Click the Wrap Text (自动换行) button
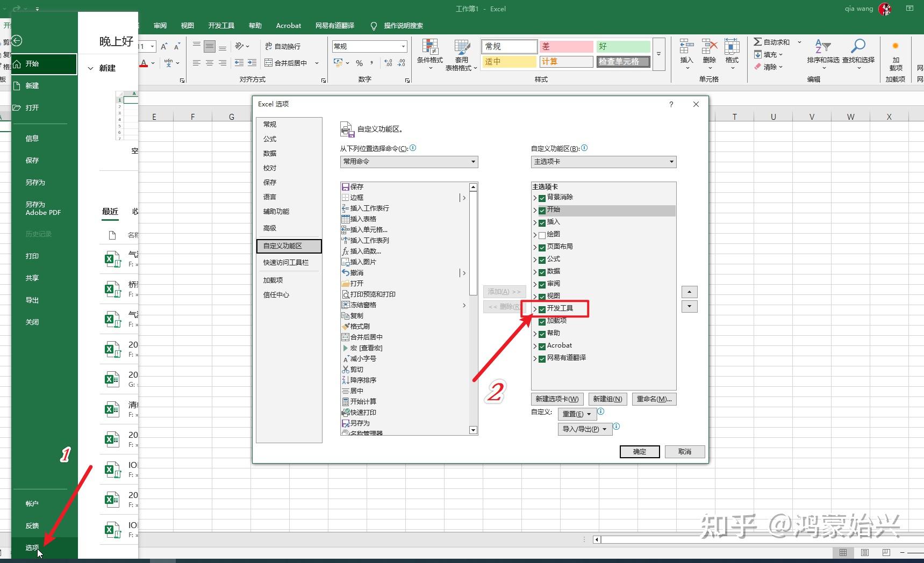Screen dimensions: 924x563 point(283,46)
